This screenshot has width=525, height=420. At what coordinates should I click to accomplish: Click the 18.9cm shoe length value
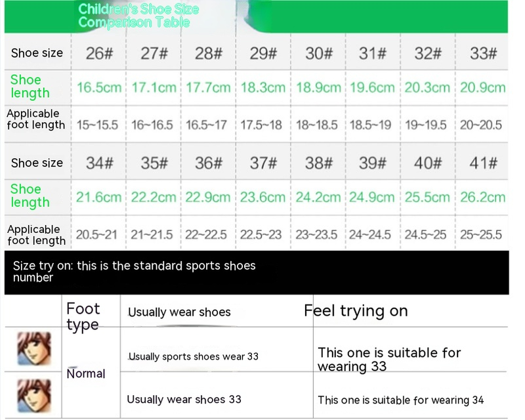click(318, 87)
